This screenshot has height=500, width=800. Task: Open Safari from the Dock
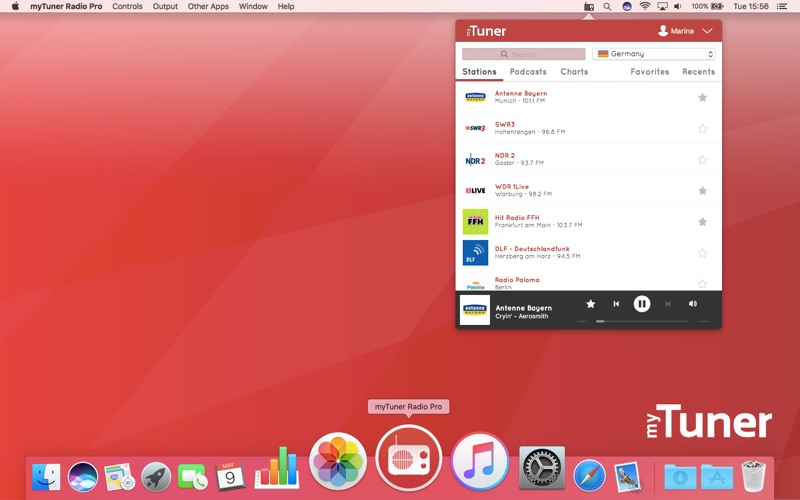(589, 476)
